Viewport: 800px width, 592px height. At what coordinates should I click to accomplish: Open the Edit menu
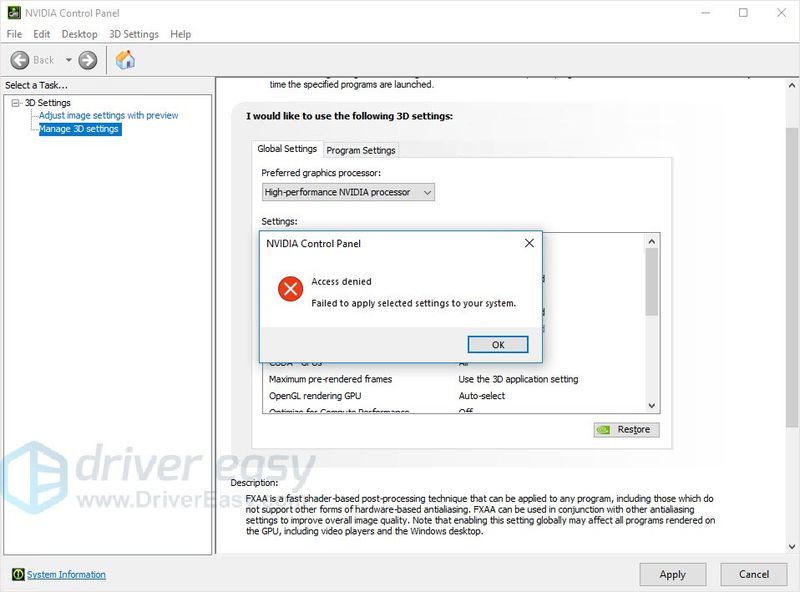(x=41, y=34)
